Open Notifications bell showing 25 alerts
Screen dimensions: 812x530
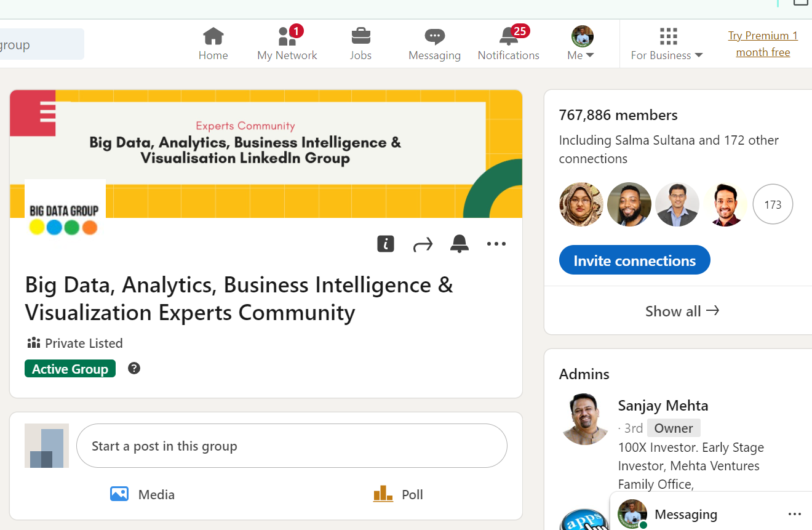pyautogui.click(x=509, y=43)
